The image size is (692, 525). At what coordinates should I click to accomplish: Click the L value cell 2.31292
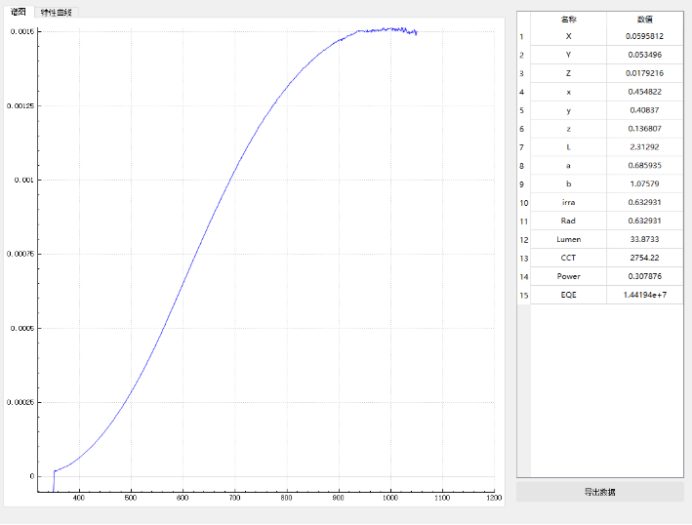coord(645,147)
